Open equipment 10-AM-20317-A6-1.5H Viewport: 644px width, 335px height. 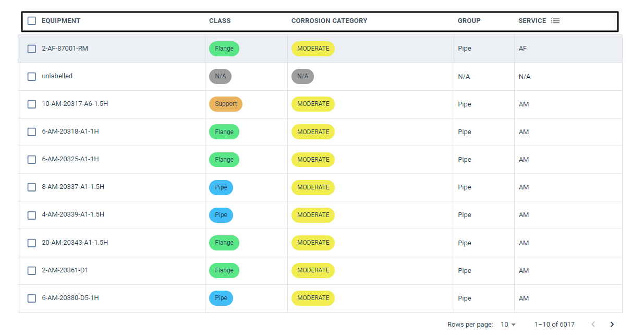pos(75,104)
